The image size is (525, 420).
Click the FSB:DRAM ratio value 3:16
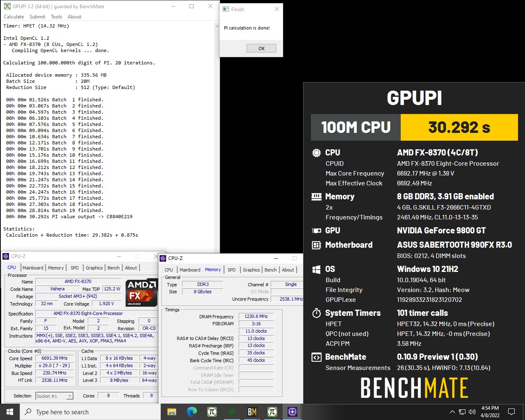click(256, 324)
